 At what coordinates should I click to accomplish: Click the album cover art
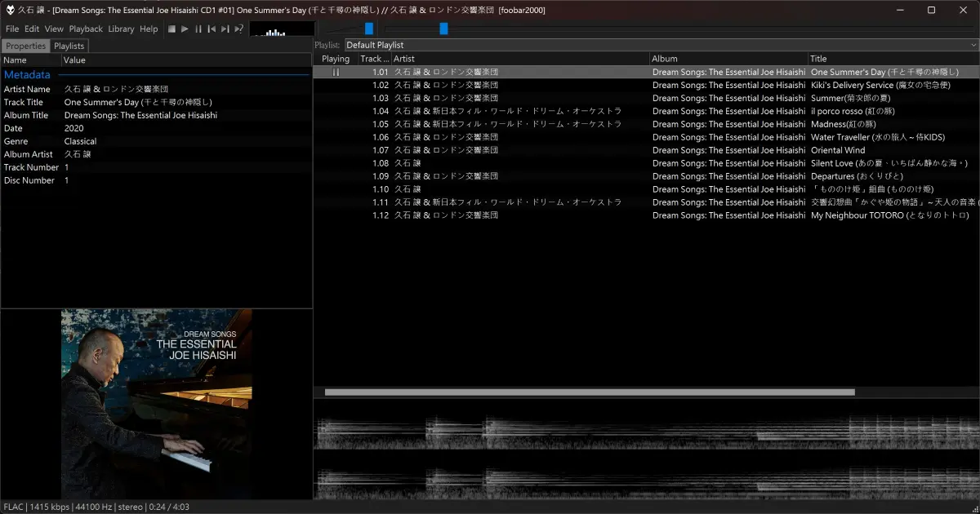(157, 405)
